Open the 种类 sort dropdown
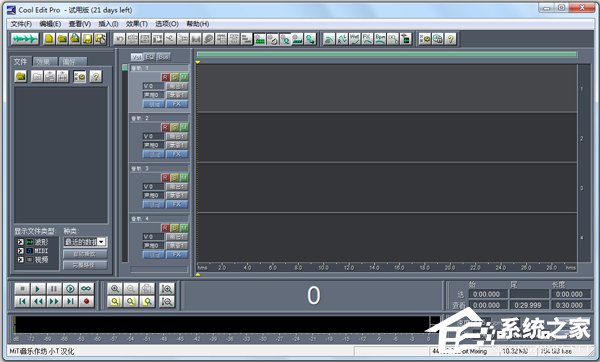The width and height of the screenshot is (600, 362). tap(86, 242)
